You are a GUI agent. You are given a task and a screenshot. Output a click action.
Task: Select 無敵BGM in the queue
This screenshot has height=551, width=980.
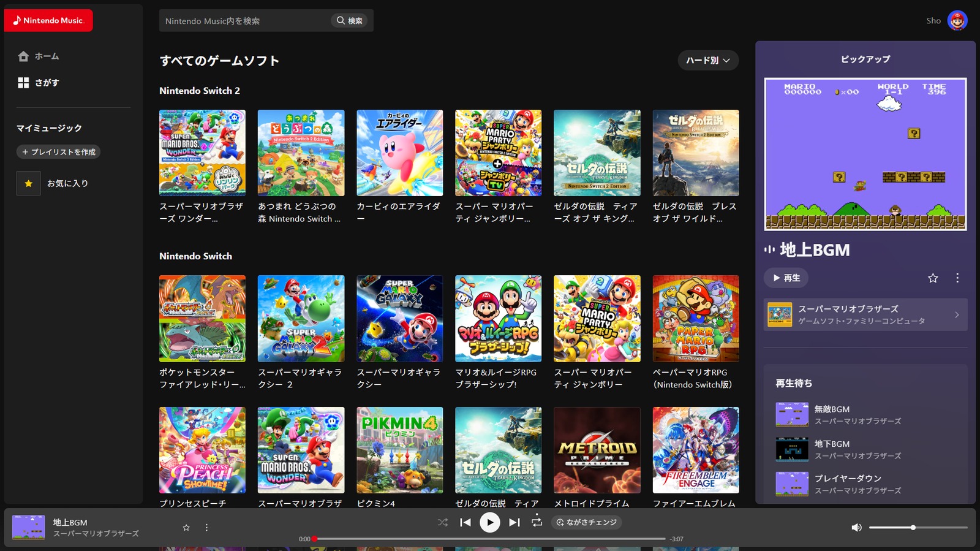(865, 415)
